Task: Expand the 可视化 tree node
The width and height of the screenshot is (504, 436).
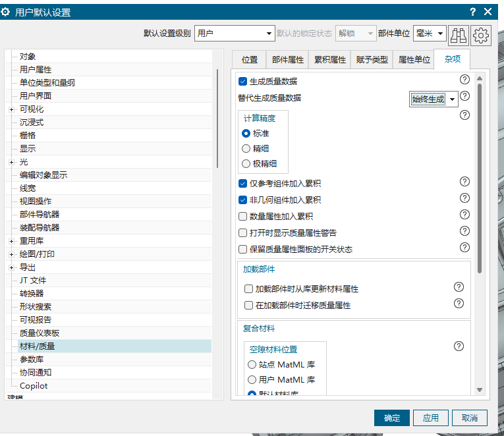Action: click(11, 109)
